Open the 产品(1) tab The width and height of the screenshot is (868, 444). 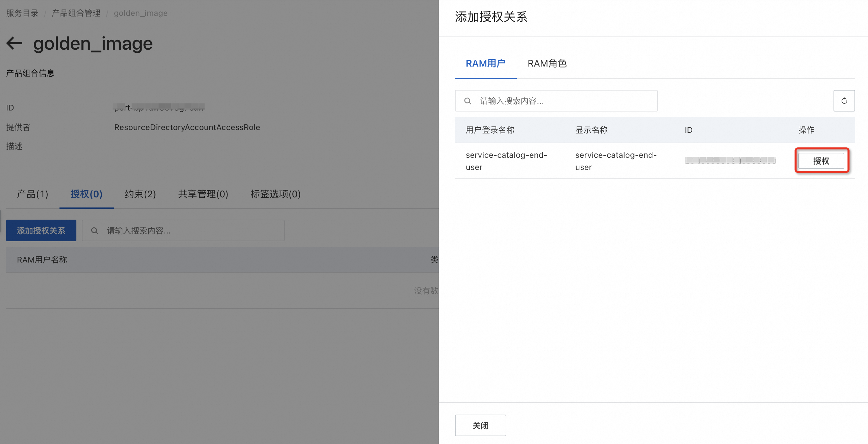tap(32, 194)
